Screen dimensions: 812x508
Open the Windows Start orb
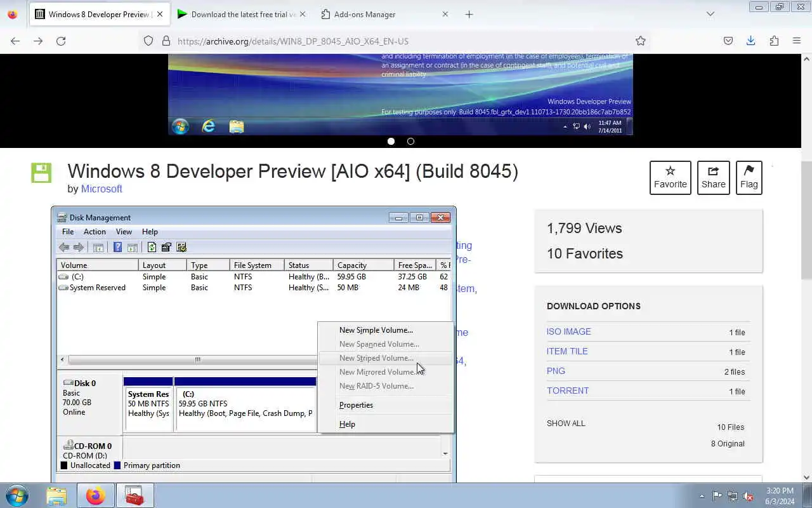[16, 495]
